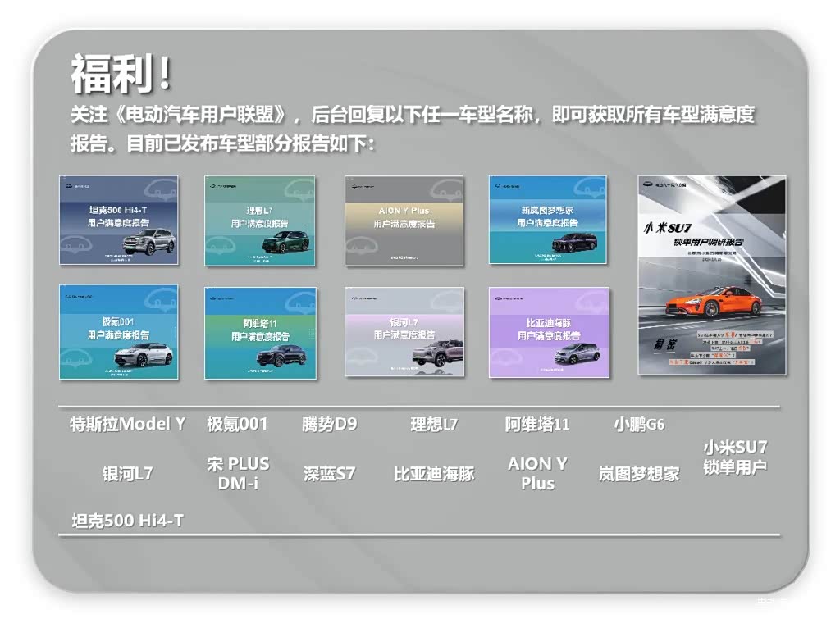Click the 坦克500 Hi4-T text at bottom left
The image size is (840, 628).
tap(127, 520)
